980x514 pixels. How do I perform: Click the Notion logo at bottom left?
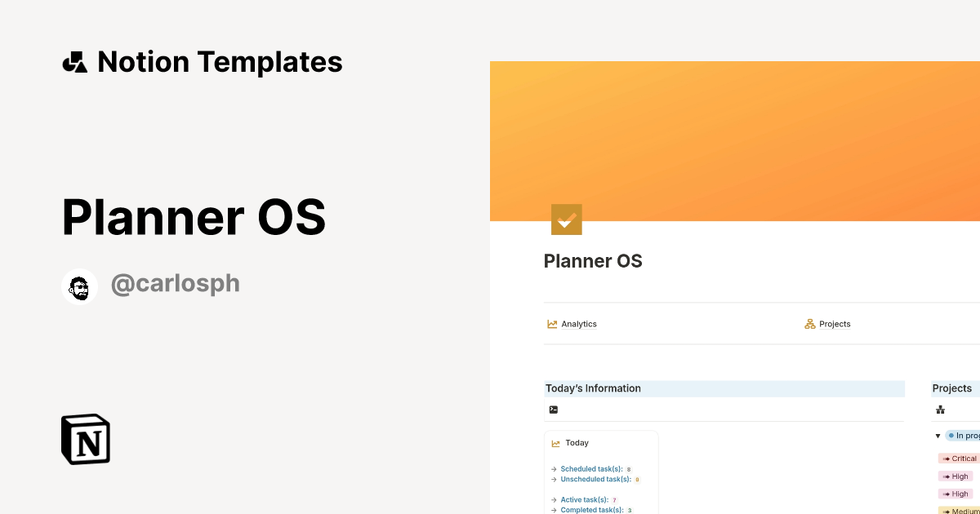pos(84,439)
